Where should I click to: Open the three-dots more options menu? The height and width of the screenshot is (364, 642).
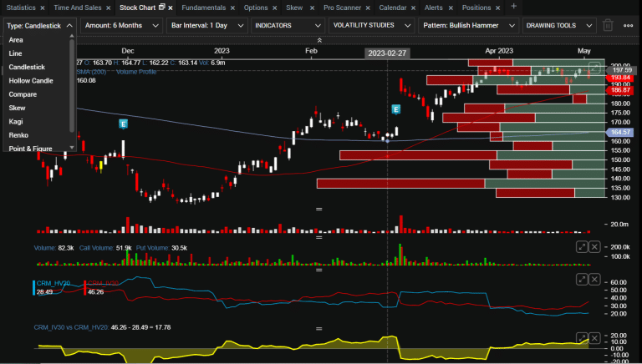(x=629, y=25)
